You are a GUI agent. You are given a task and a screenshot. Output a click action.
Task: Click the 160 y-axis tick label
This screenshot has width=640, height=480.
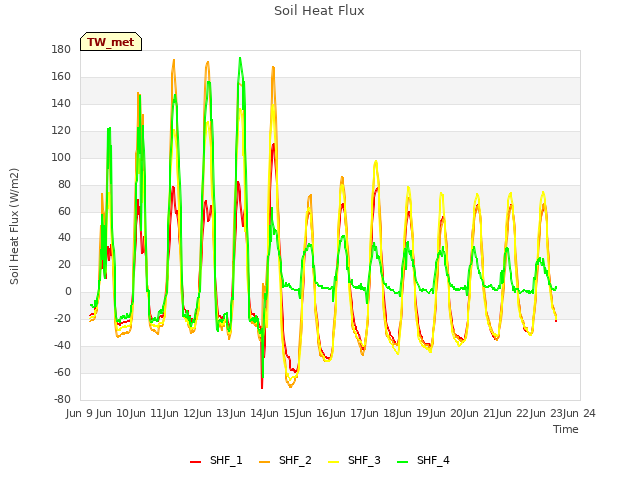61,76
